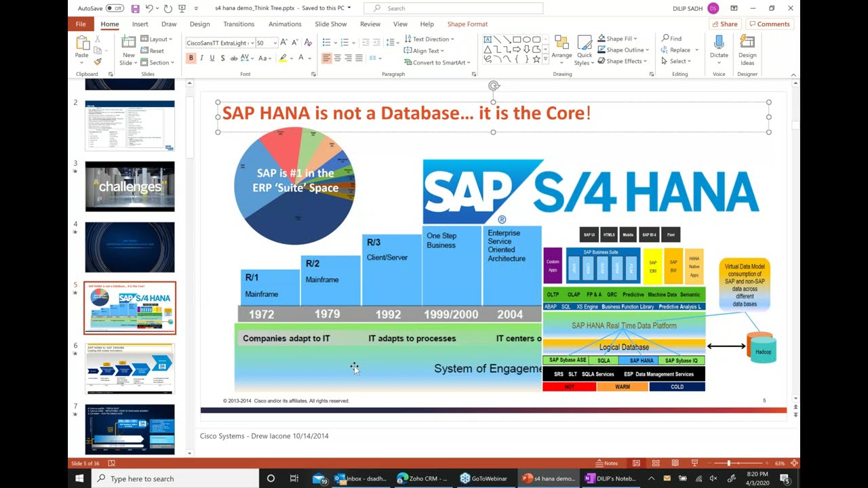
Task: Click the Reset slide button
Action: [153, 51]
